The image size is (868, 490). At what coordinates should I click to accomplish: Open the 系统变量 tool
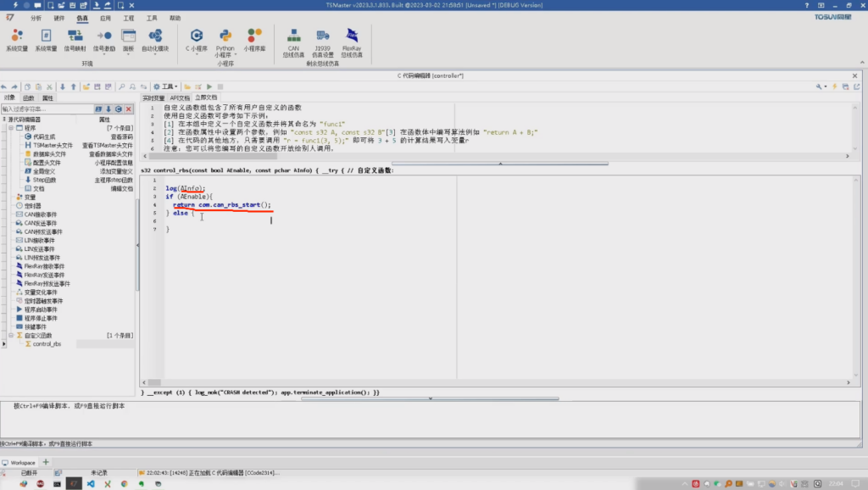[x=16, y=38]
